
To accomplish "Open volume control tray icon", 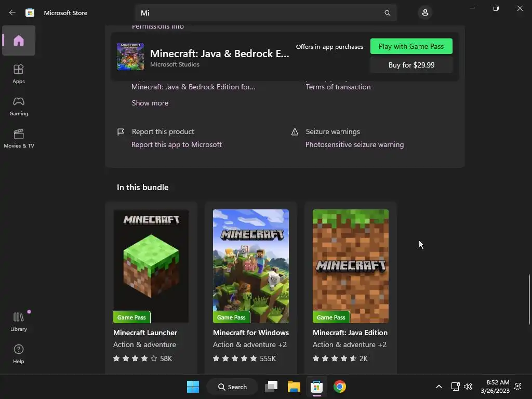I will 468,387.
